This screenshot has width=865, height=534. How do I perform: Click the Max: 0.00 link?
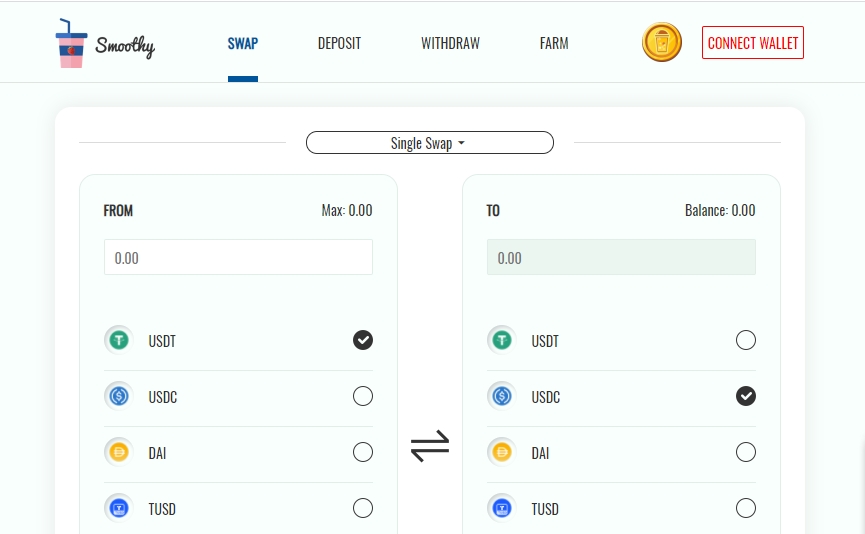[x=347, y=210]
